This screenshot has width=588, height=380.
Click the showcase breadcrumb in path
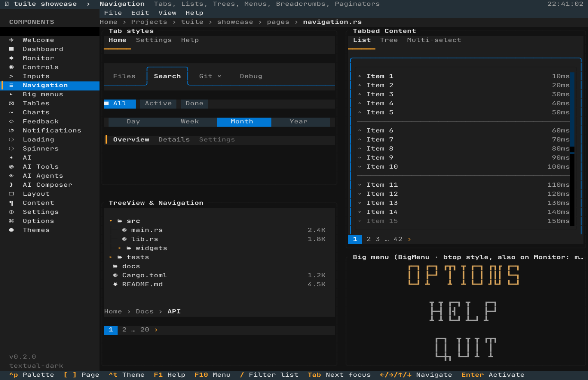point(235,22)
